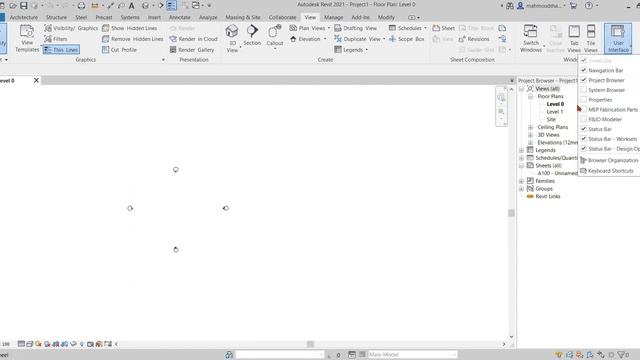The image size is (640, 360).
Task: Toggle Thin Lines display
Action: click(61, 50)
